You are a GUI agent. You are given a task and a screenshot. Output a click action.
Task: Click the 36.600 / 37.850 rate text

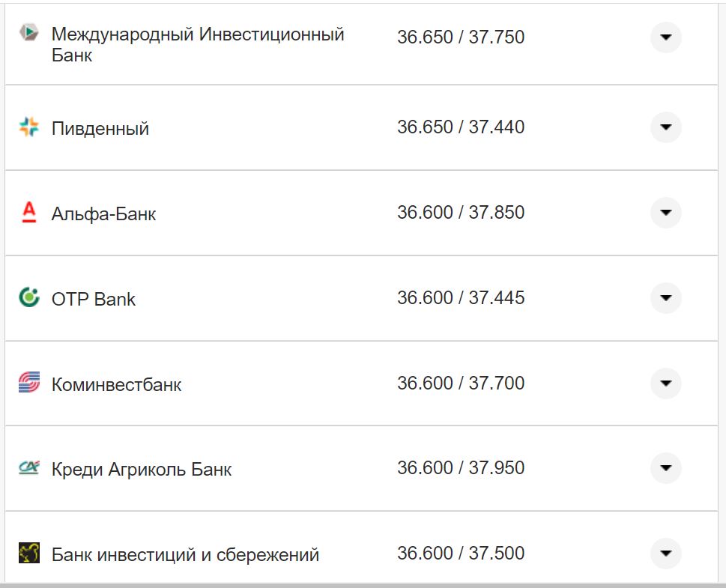462,211
